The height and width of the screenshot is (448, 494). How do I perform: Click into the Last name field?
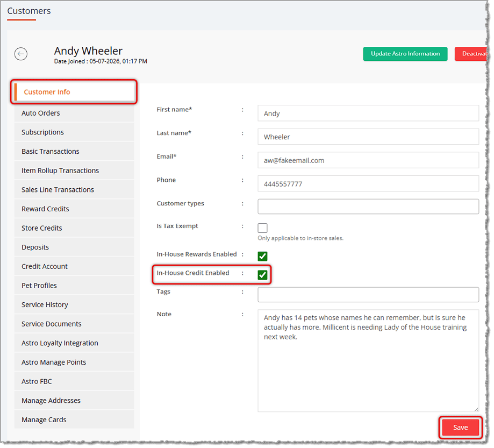click(x=368, y=137)
